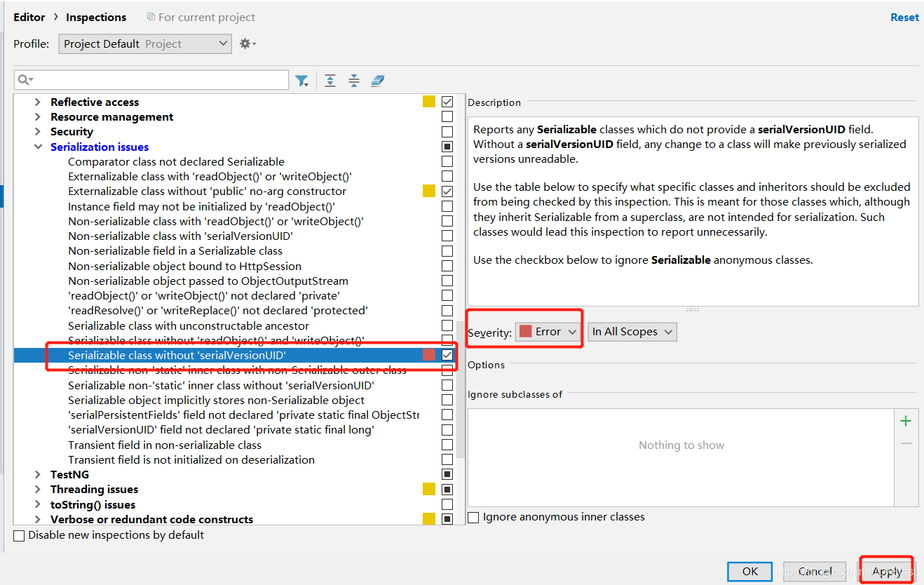924x585 pixels.
Task: Toggle the Resource management checkbox
Action: coord(447,117)
